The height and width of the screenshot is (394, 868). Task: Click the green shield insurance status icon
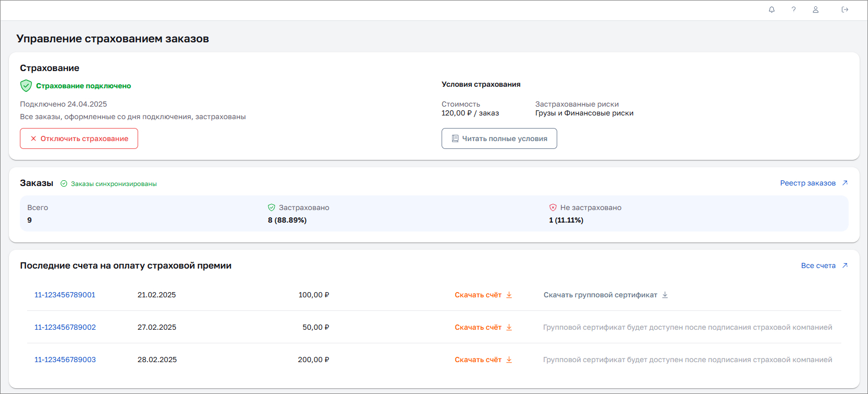[x=26, y=86]
